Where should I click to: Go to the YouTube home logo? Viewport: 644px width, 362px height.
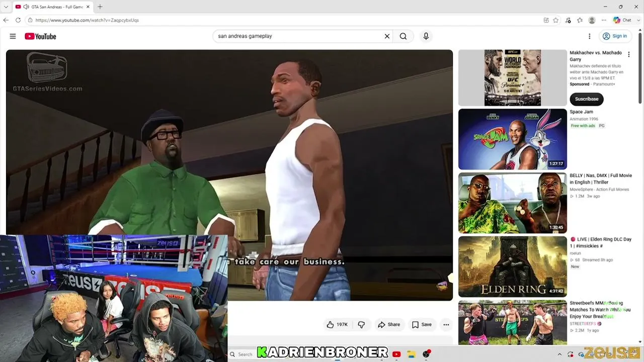(x=40, y=36)
